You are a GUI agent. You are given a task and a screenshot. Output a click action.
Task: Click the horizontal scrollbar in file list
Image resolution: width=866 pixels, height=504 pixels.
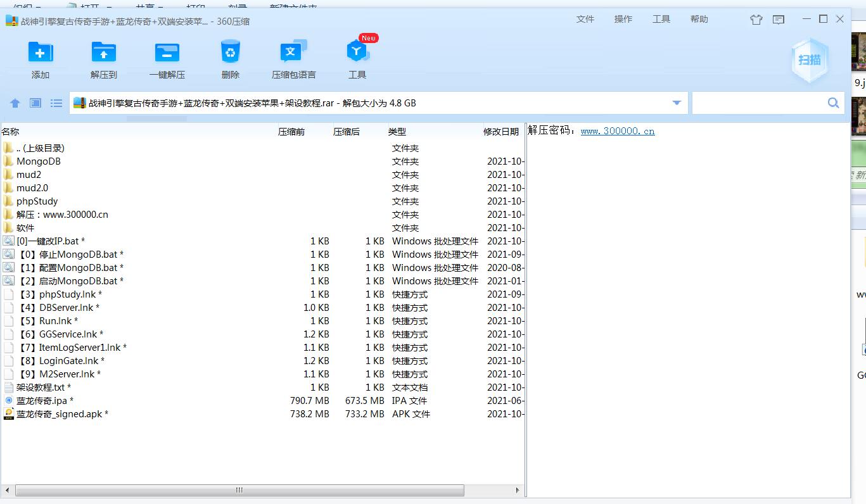pyautogui.click(x=239, y=491)
